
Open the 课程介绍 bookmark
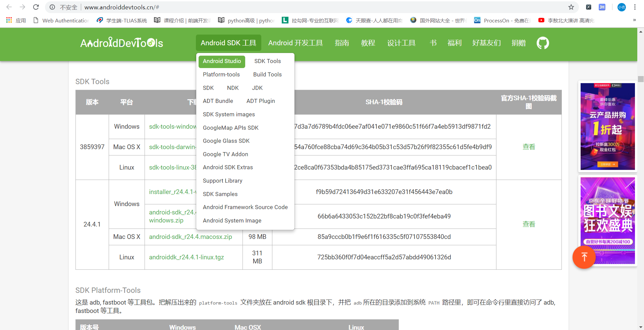point(182,20)
